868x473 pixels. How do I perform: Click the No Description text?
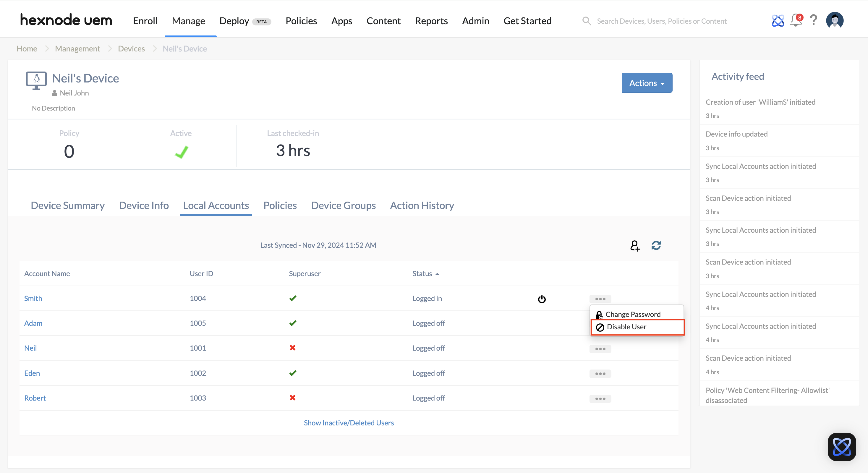coord(53,108)
